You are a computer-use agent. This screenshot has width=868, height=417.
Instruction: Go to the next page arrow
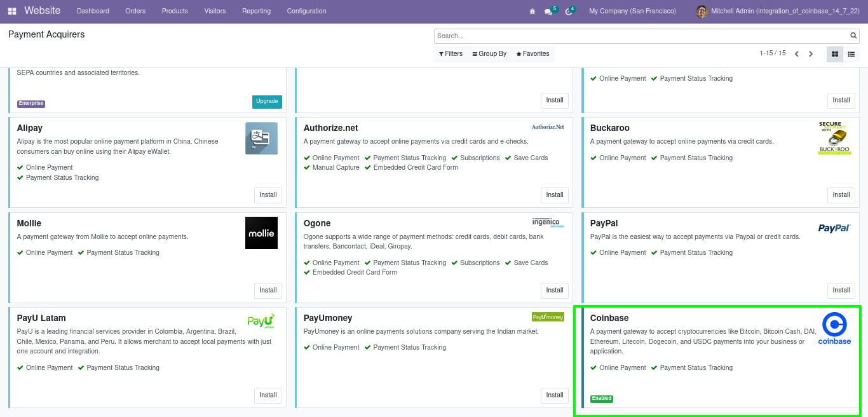(811, 54)
